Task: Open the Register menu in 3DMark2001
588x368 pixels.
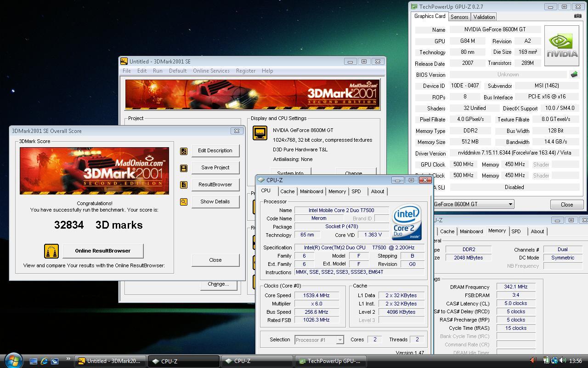Action: pos(246,71)
